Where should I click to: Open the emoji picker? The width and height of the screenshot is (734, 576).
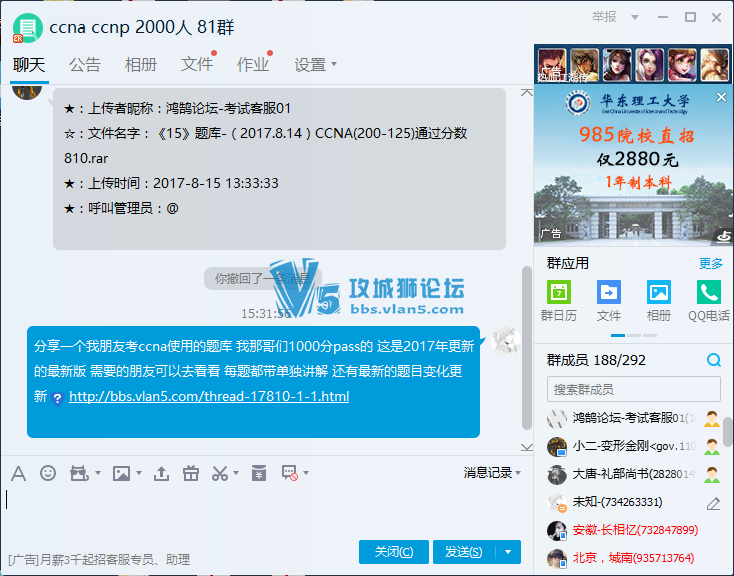pyautogui.click(x=48, y=473)
